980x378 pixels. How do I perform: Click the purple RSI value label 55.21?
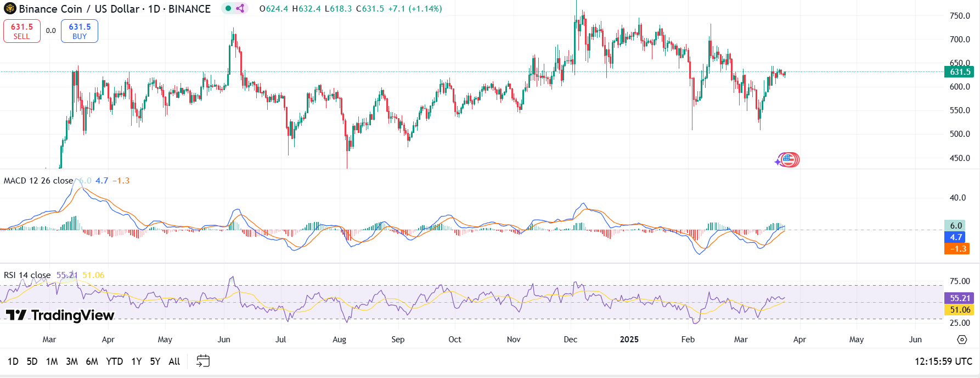(x=960, y=298)
